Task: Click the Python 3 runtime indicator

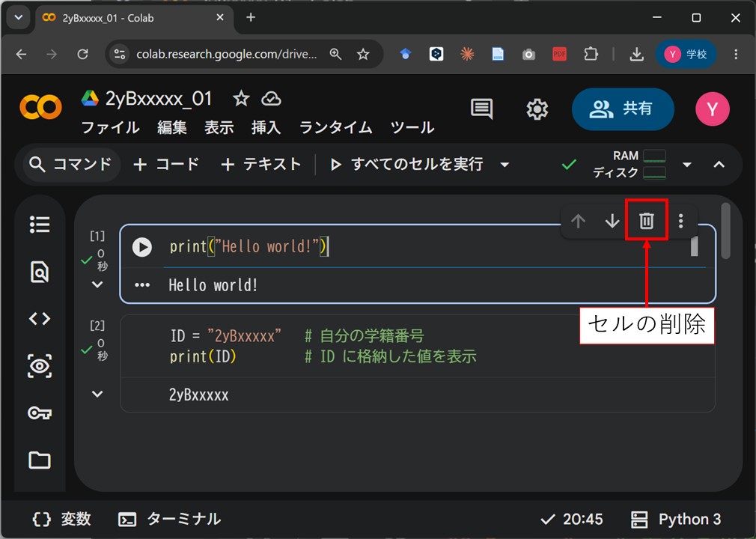Action: tap(676, 520)
